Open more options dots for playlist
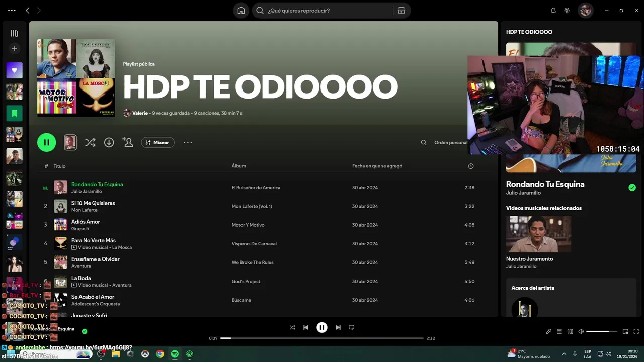This screenshot has width=644, height=362. tap(188, 142)
